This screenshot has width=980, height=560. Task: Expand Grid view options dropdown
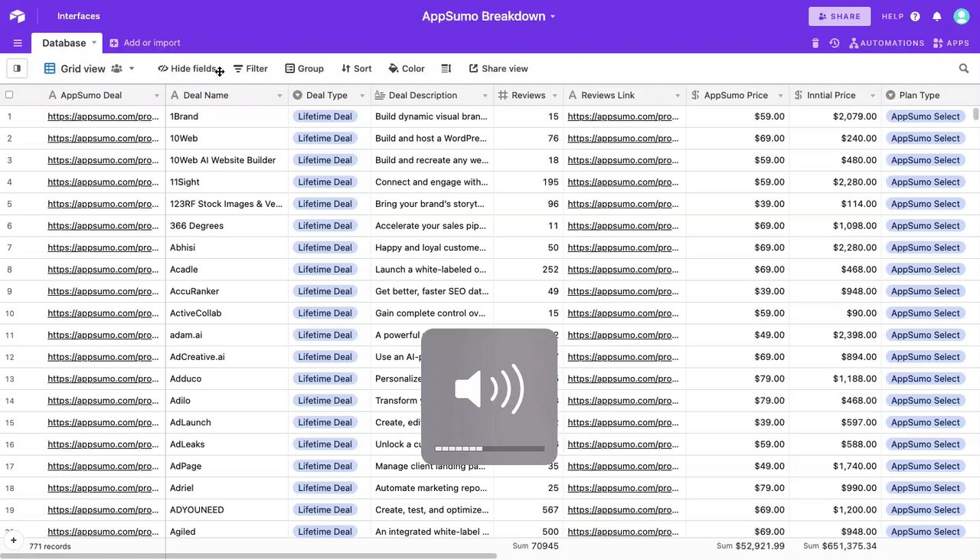tap(132, 68)
